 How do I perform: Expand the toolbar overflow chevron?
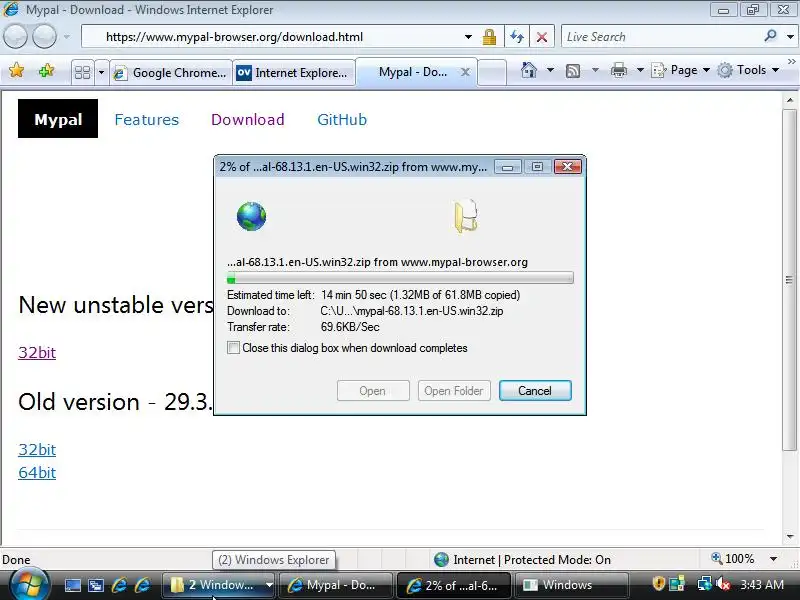tap(791, 62)
